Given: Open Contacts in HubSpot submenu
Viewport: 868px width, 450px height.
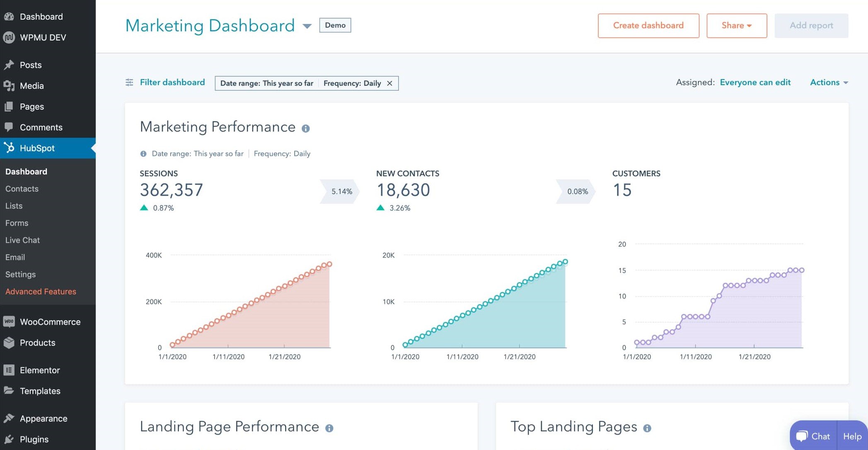Looking at the screenshot, I should pyautogui.click(x=22, y=189).
